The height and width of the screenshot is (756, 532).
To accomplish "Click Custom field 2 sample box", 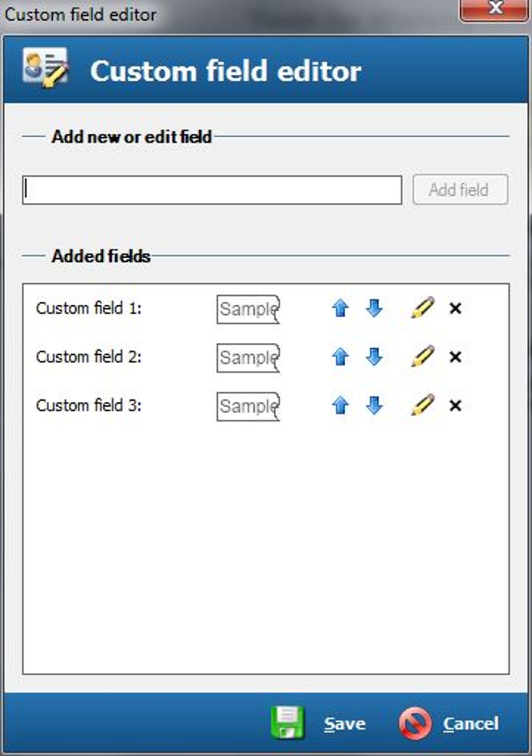I will tap(248, 358).
